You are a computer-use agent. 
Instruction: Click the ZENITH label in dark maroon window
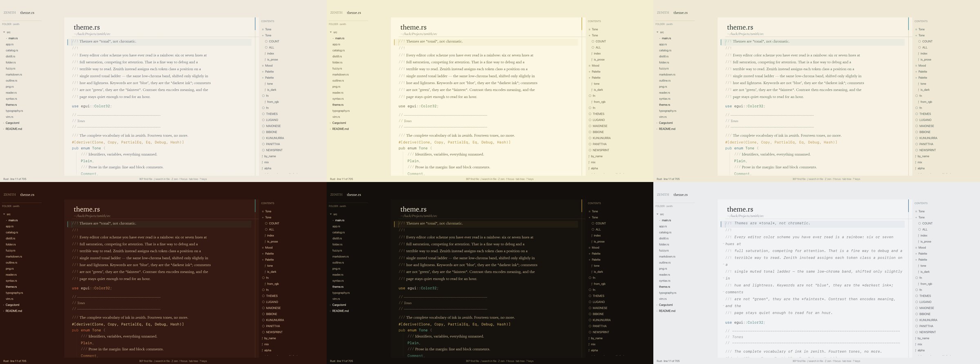10,195
